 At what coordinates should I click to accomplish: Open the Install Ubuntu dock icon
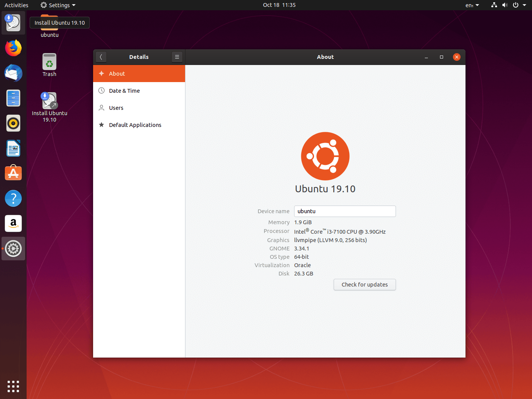(13, 23)
